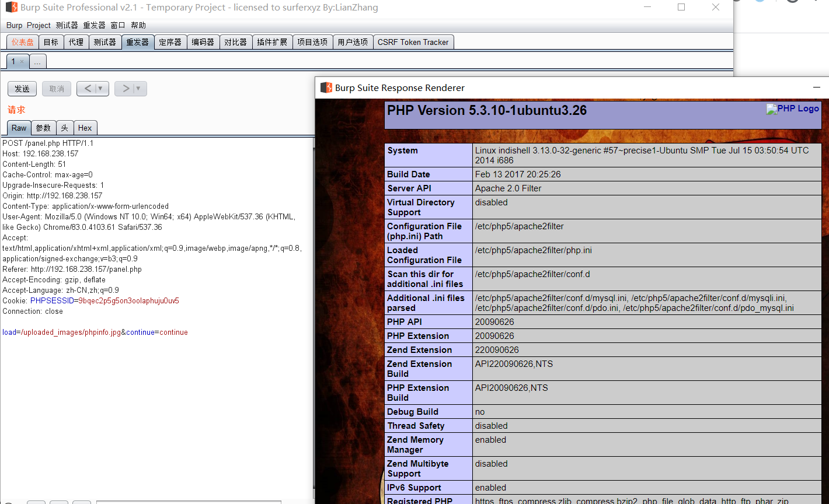Switch to the 仪表盘 tab
The width and height of the screenshot is (829, 504).
tap(23, 42)
